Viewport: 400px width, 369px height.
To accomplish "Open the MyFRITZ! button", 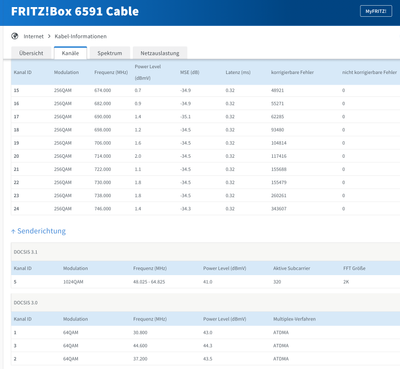I will pyautogui.click(x=376, y=11).
